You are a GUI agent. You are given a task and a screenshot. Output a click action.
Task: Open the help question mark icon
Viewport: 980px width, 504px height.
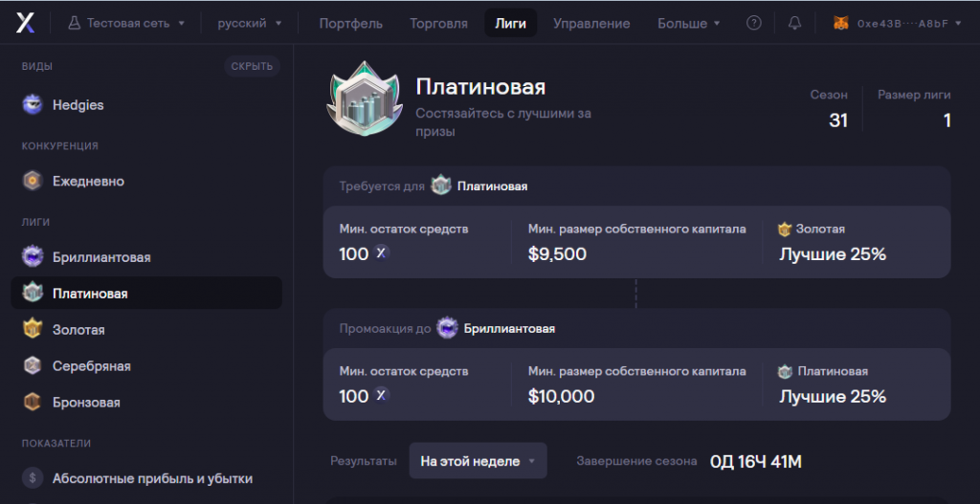(754, 23)
